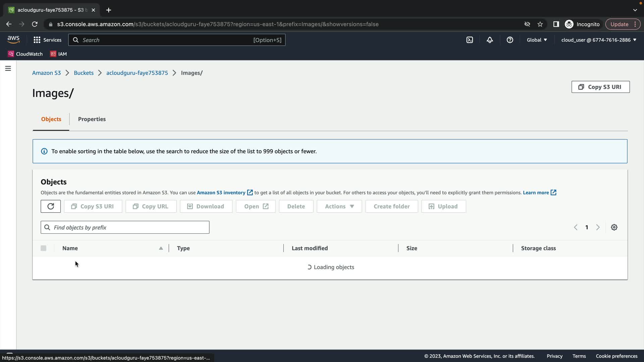Click the refresh objects button
Image resolution: width=644 pixels, height=362 pixels.
pos(51,206)
